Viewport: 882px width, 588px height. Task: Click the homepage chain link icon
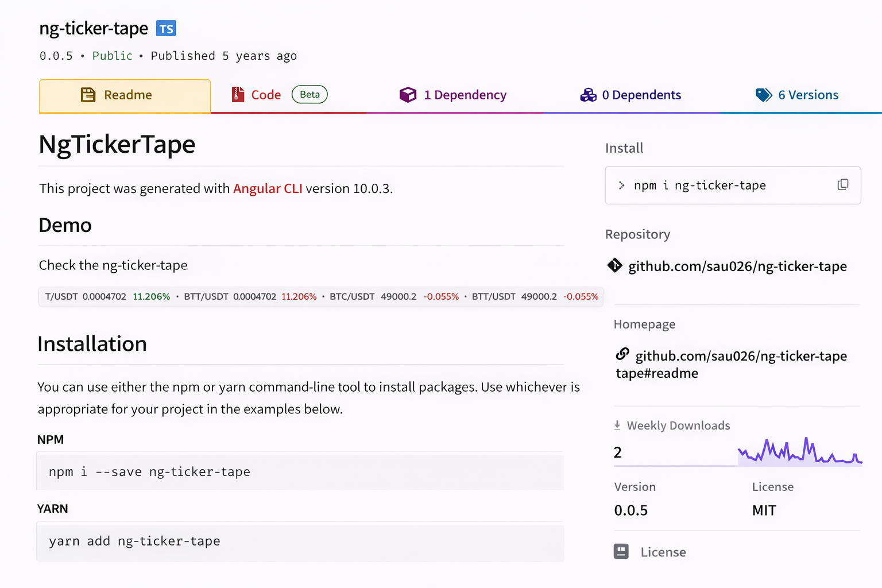622,354
